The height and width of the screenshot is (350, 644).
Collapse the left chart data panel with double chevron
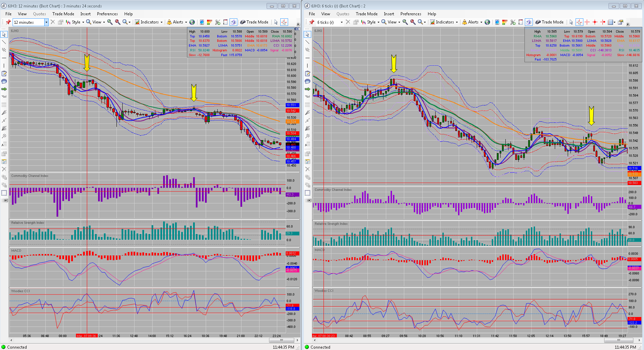point(297,29)
